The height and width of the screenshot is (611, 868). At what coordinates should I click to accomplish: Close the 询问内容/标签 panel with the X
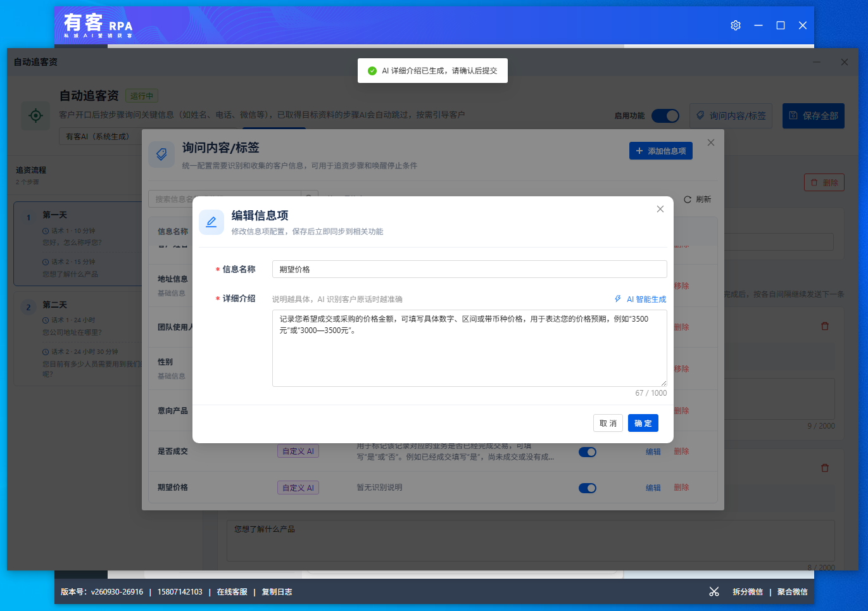(x=711, y=142)
